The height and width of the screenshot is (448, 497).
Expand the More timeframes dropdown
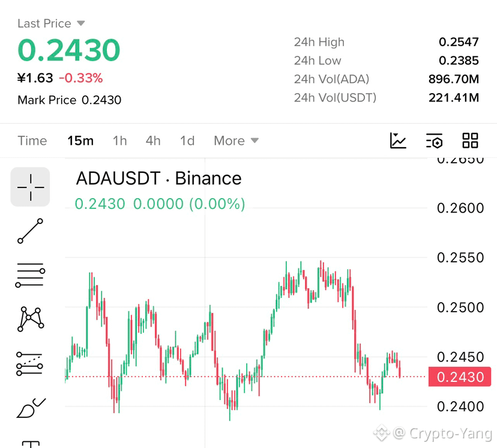click(x=236, y=141)
